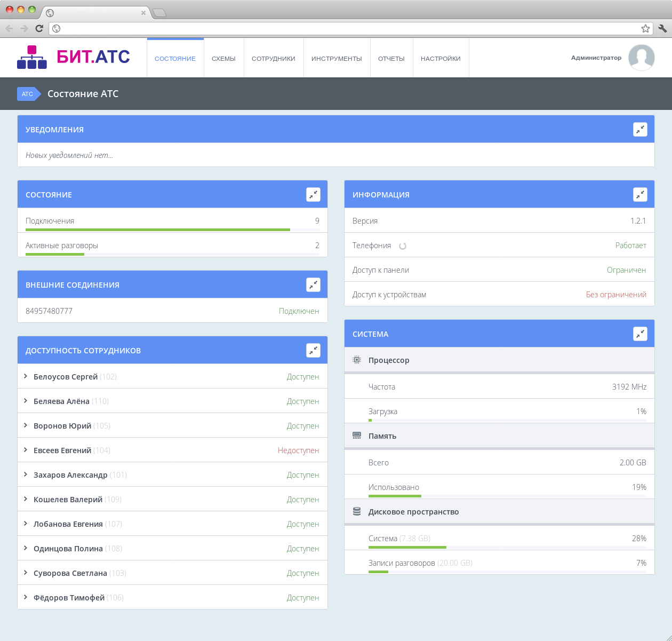Click the Процессор section icon

pyautogui.click(x=356, y=360)
